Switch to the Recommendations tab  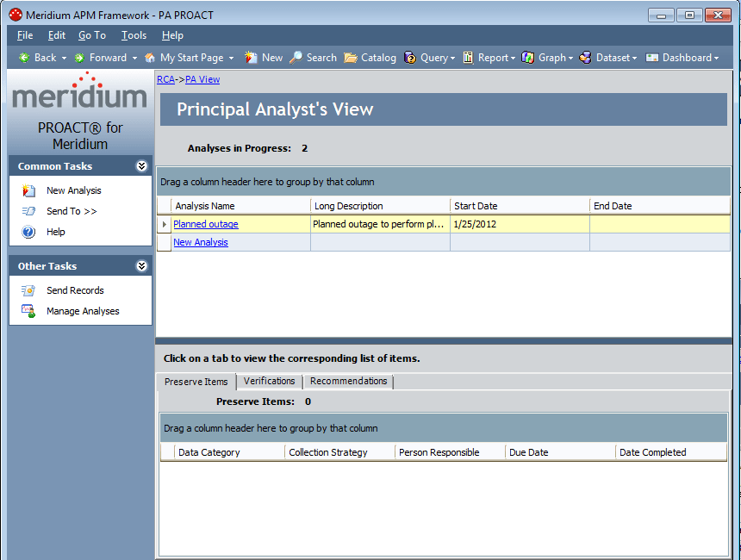click(348, 381)
